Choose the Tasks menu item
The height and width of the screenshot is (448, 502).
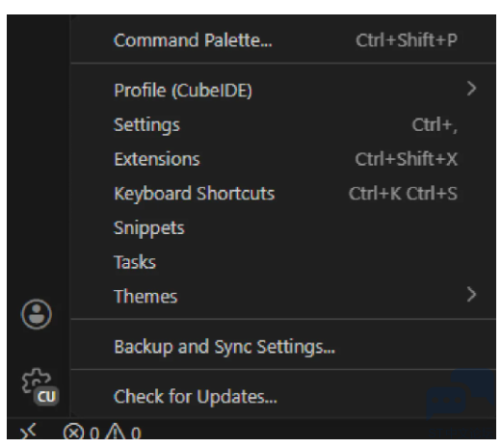[283, 262]
